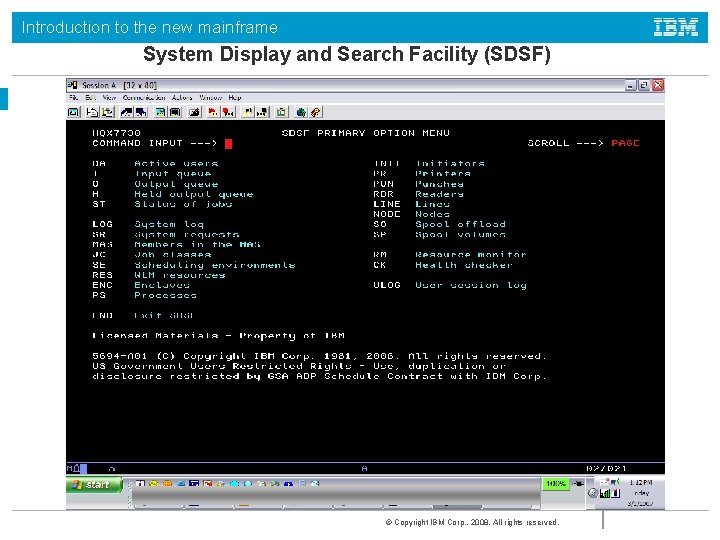Open Color mapping toolbar icon
The image size is (720, 540).
[175, 112]
